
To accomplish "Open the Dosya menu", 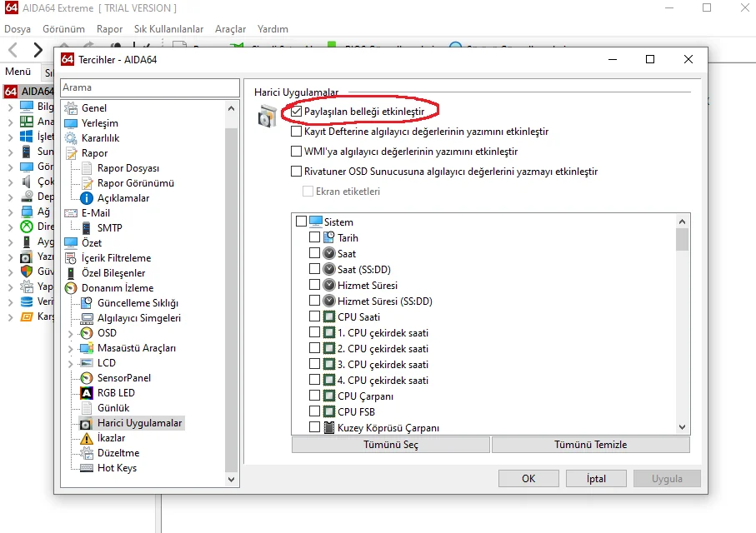I will (x=18, y=29).
